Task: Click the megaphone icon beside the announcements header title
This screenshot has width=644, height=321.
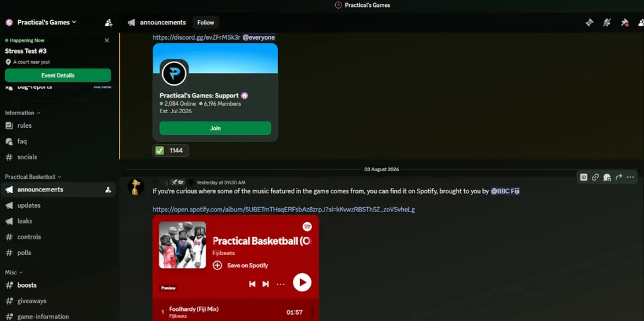Action: point(131,23)
